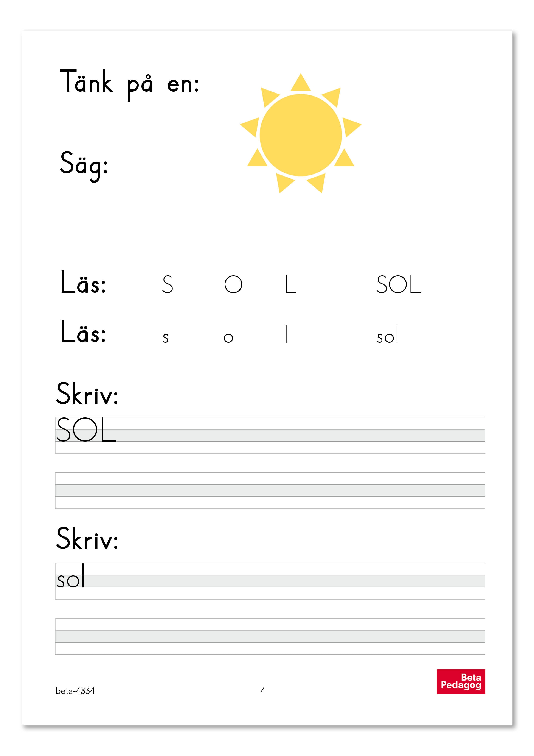Click the yellow sun illustration

tap(300, 135)
